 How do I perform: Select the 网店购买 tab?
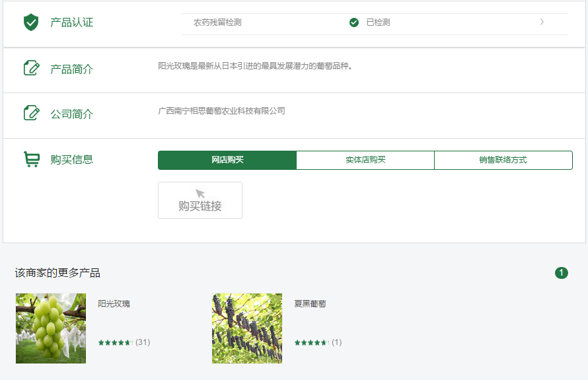[227, 160]
